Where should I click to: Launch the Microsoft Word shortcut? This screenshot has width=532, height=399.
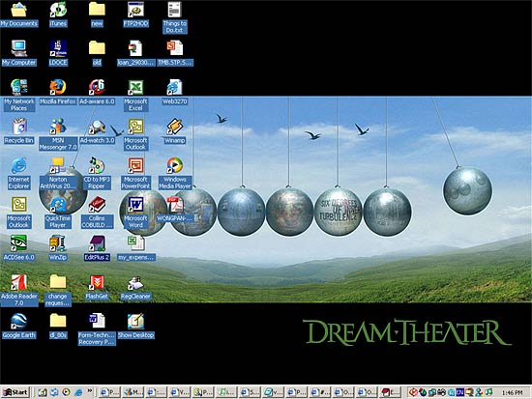coord(135,212)
